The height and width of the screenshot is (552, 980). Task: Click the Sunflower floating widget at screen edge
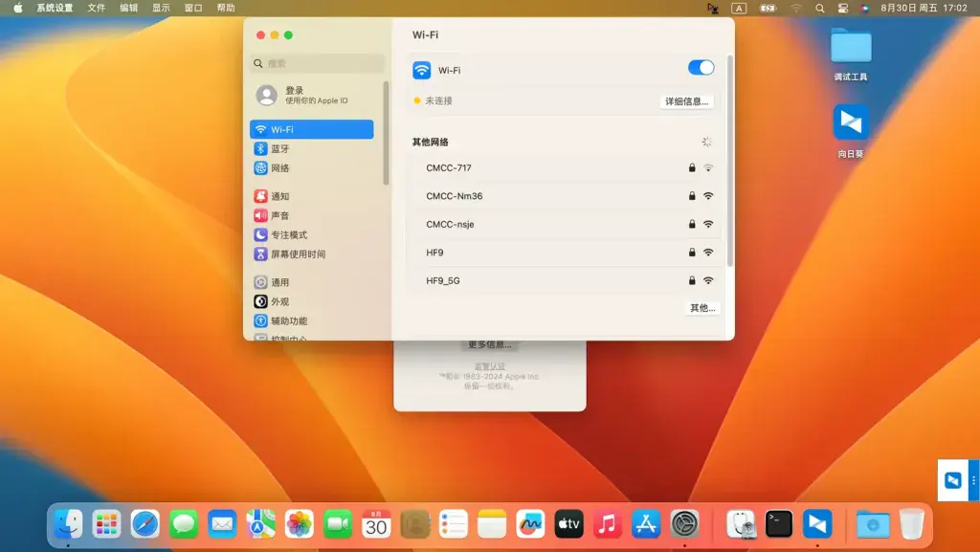(953, 480)
